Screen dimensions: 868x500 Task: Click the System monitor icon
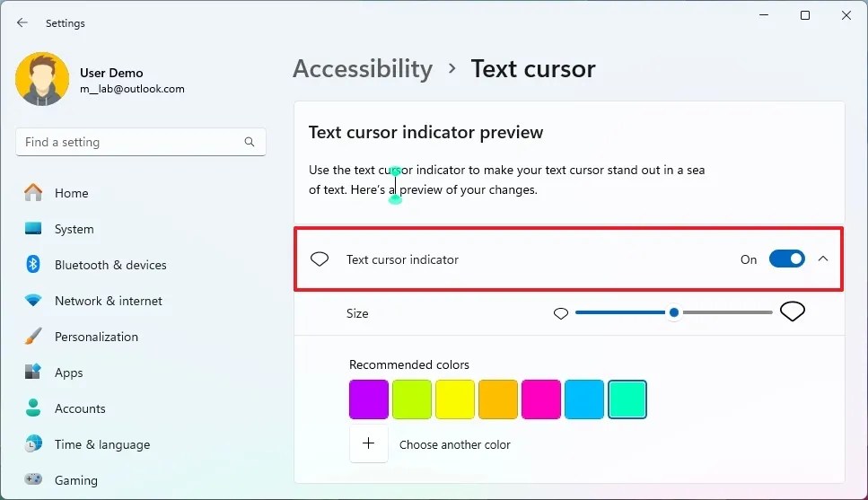pos(33,229)
